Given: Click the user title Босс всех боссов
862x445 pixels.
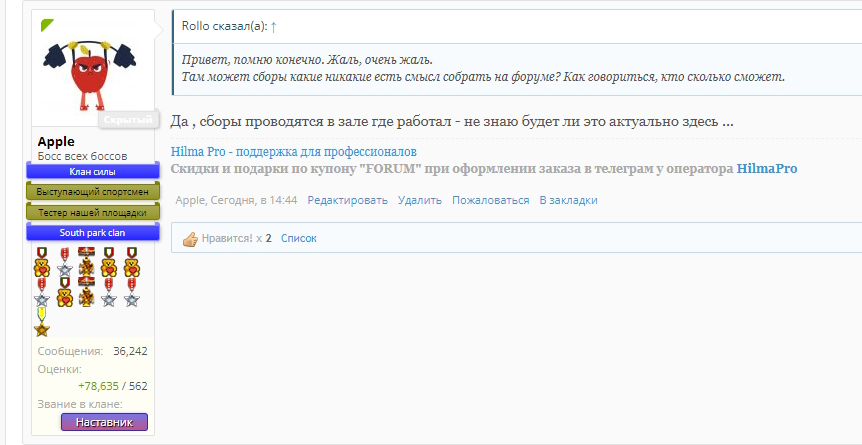Looking at the screenshot, I should (x=82, y=156).
